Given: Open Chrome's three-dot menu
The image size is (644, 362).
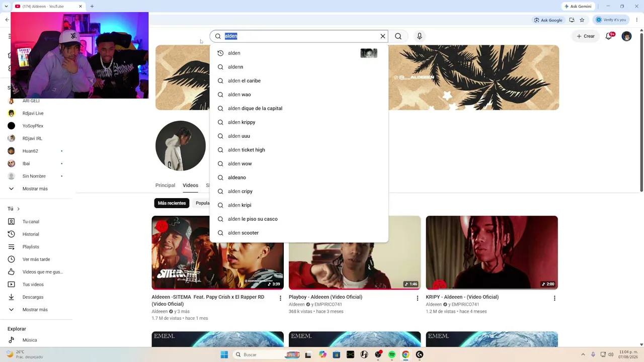Looking at the screenshot, I should point(637,20).
